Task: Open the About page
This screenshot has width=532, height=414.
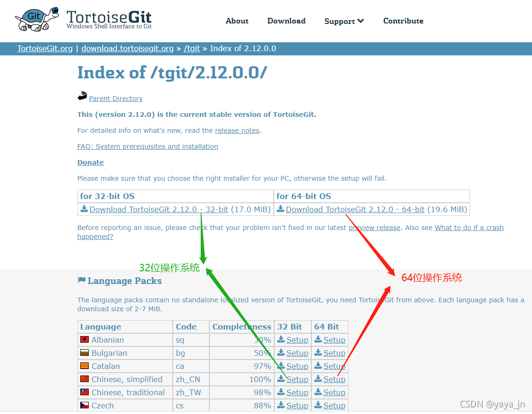Action: pyautogui.click(x=237, y=21)
